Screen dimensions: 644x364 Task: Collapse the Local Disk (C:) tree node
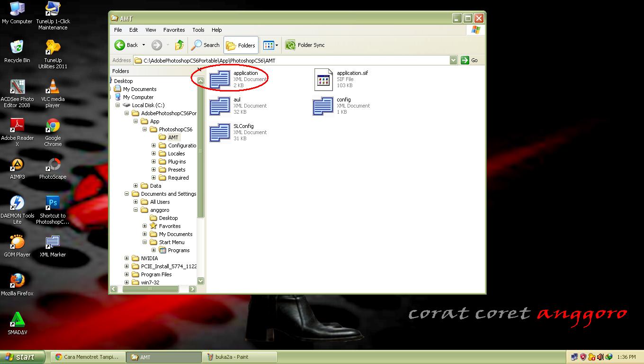click(x=118, y=105)
